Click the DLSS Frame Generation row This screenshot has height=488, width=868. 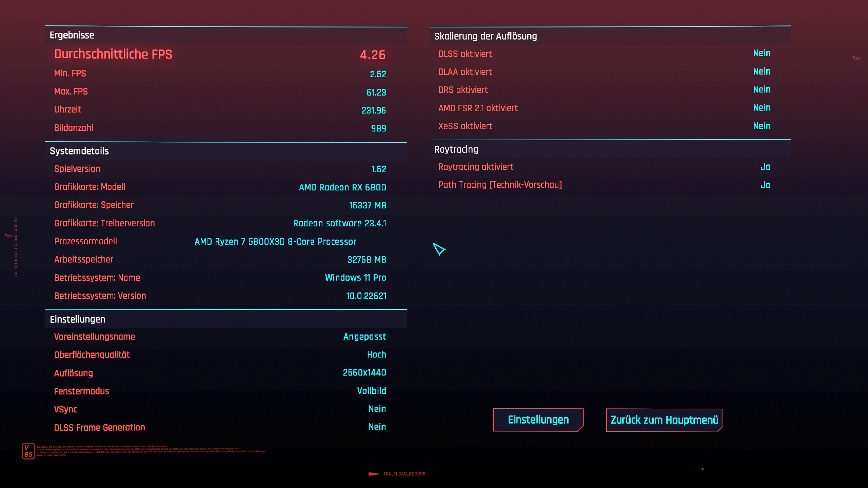[x=99, y=427]
